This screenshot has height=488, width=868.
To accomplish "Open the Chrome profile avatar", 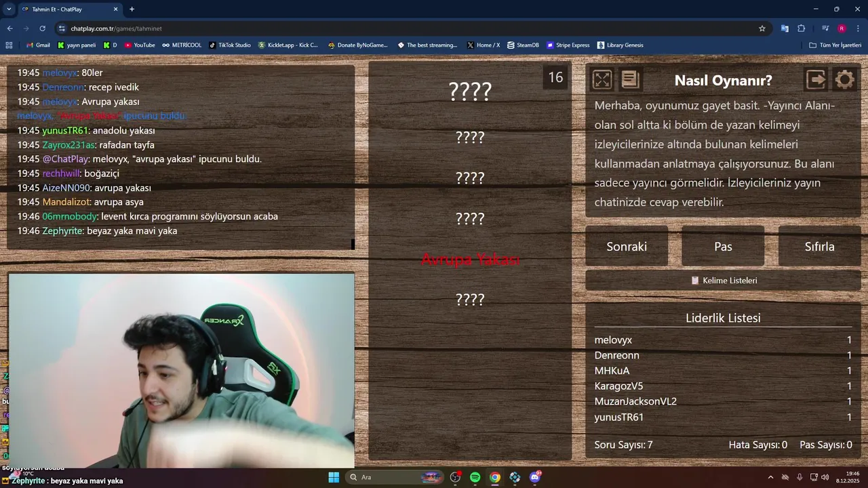I will click(x=842, y=28).
